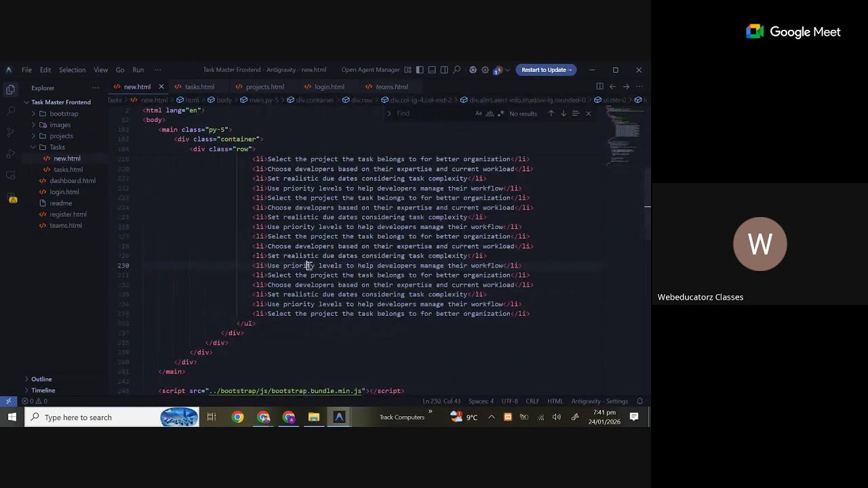The width and height of the screenshot is (868, 488).
Task: Close the Find widget
Action: 588,113
